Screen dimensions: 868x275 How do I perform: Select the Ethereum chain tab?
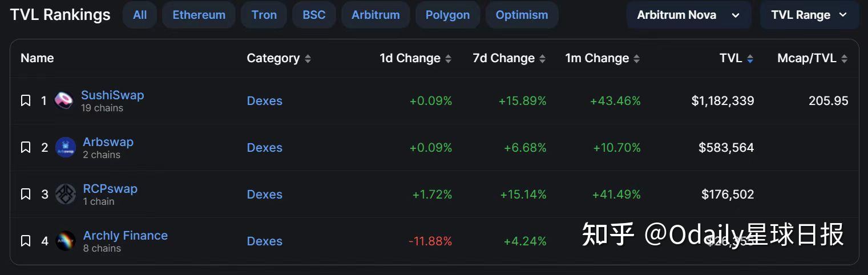[x=199, y=15]
